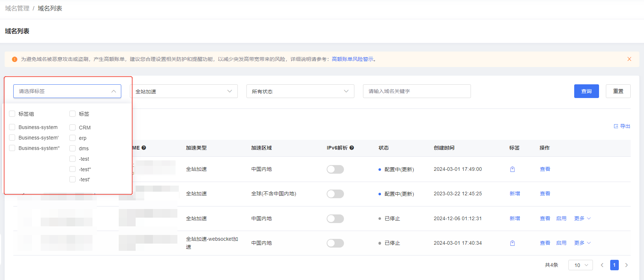The height and width of the screenshot is (280, 644).
Task: Close the orange billing warning banner
Action: (629, 59)
